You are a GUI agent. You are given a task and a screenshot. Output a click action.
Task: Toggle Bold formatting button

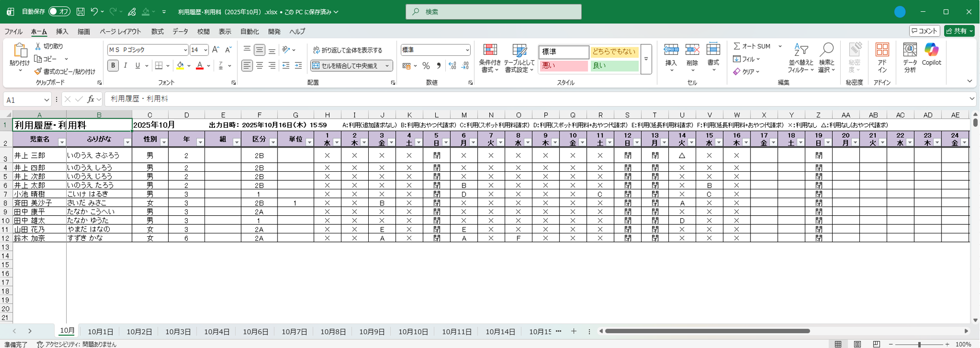(x=113, y=66)
